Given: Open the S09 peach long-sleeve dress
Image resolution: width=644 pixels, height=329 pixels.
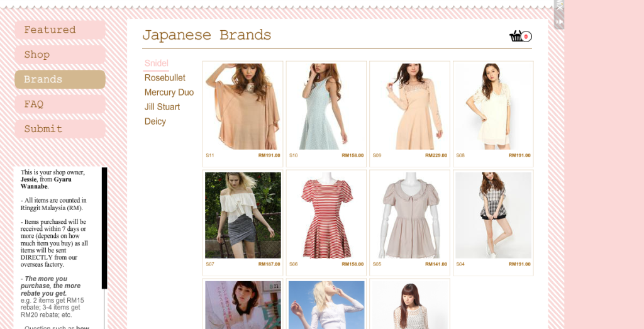Looking at the screenshot, I should coord(409,107).
